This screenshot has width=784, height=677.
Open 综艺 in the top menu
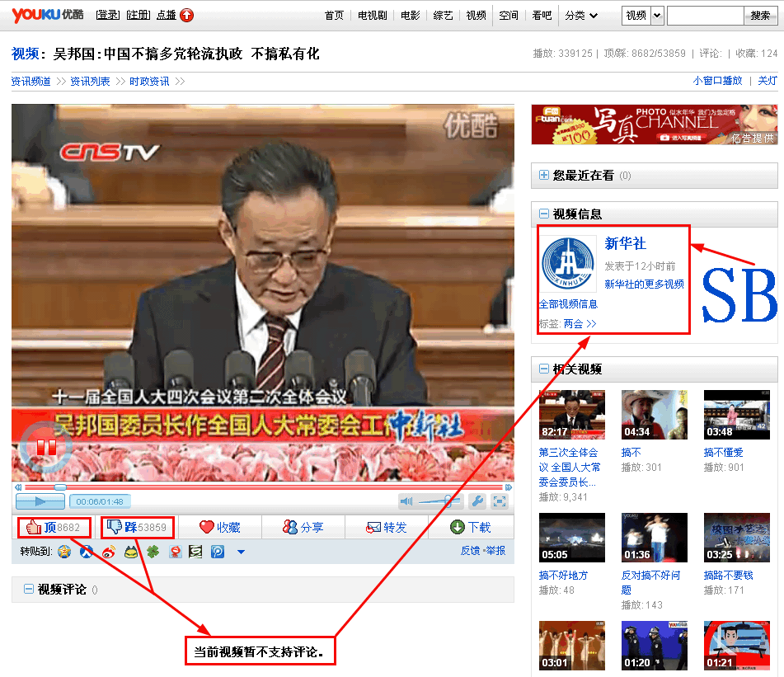pos(443,15)
